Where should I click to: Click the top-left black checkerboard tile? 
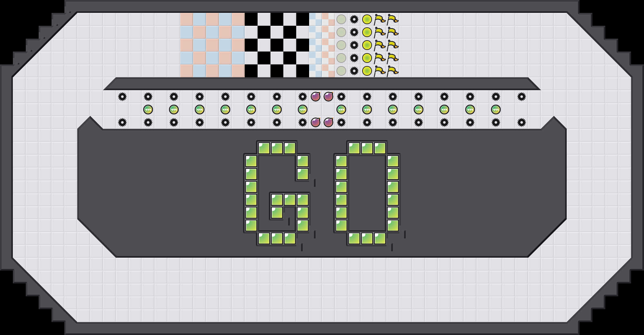[251, 19]
